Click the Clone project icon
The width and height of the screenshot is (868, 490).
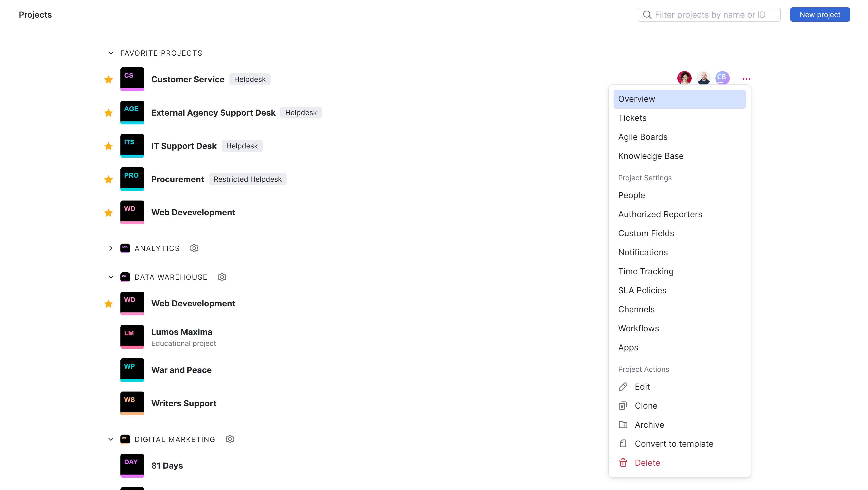point(623,406)
